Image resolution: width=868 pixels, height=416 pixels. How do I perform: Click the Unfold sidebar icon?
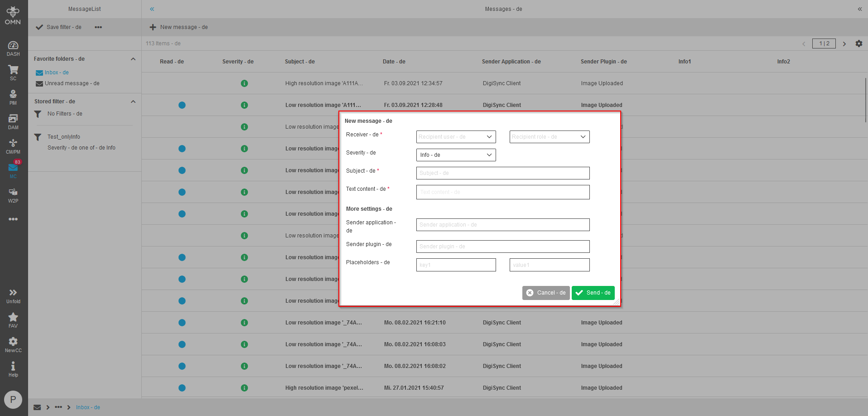pos(13,295)
